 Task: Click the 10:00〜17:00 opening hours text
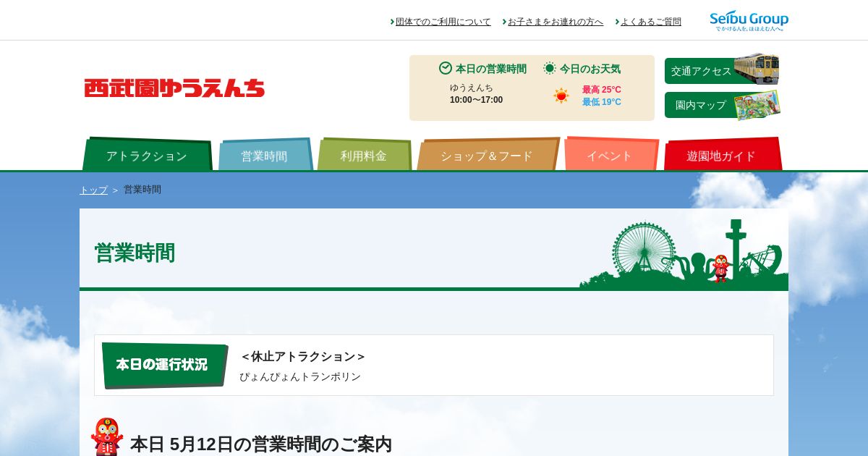(476, 100)
